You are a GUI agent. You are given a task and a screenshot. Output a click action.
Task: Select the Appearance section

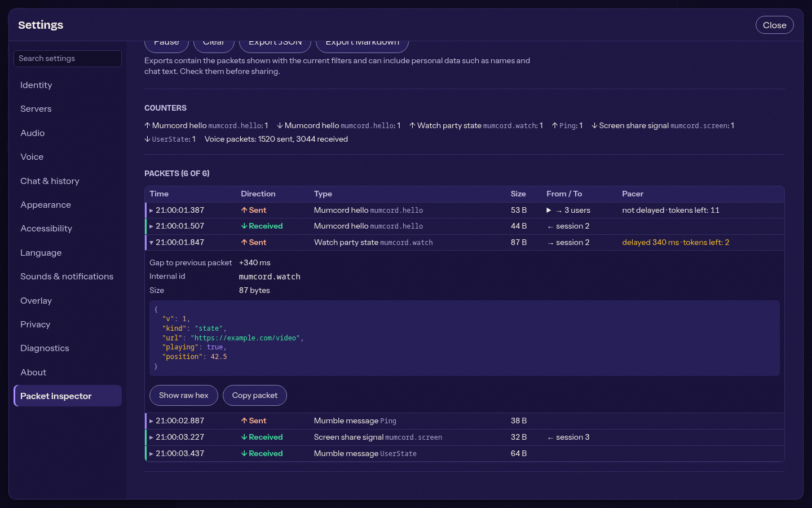[x=68, y=205]
